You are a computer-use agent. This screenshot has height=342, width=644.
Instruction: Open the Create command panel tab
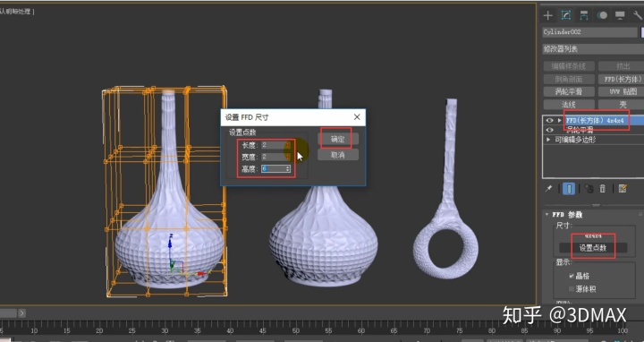point(547,15)
